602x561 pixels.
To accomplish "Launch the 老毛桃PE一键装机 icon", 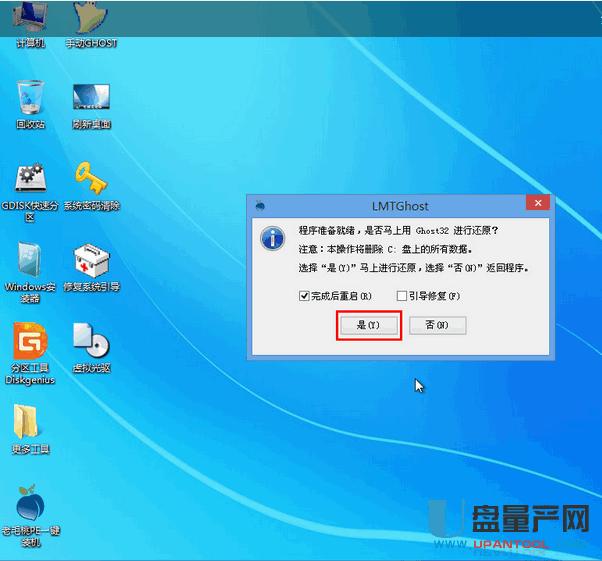I will coord(30,504).
